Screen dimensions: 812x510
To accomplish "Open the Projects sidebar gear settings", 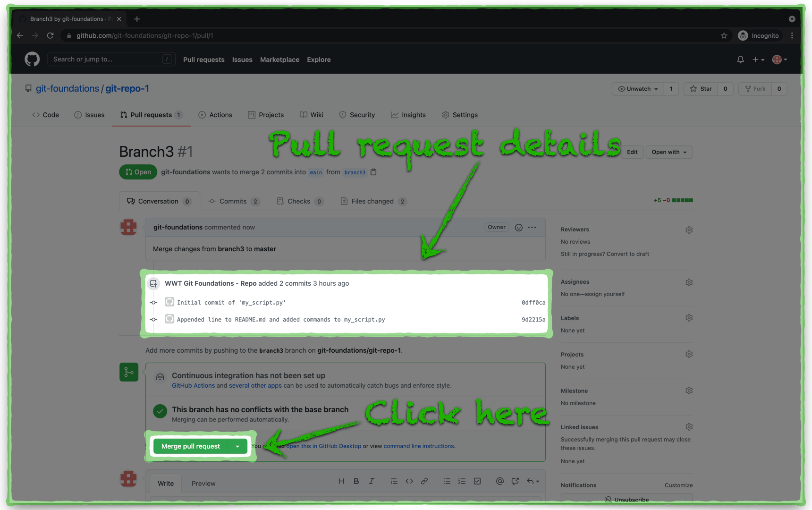I will 689,354.
